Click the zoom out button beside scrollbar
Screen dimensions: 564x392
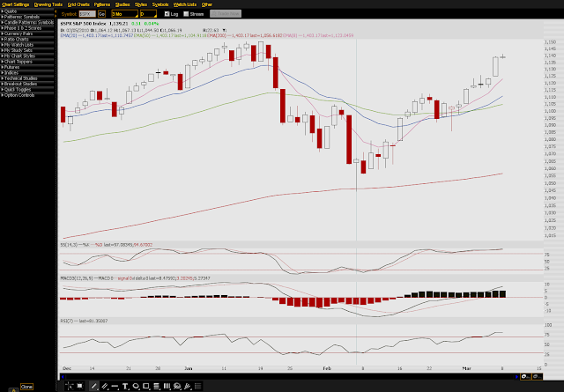click(537, 376)
